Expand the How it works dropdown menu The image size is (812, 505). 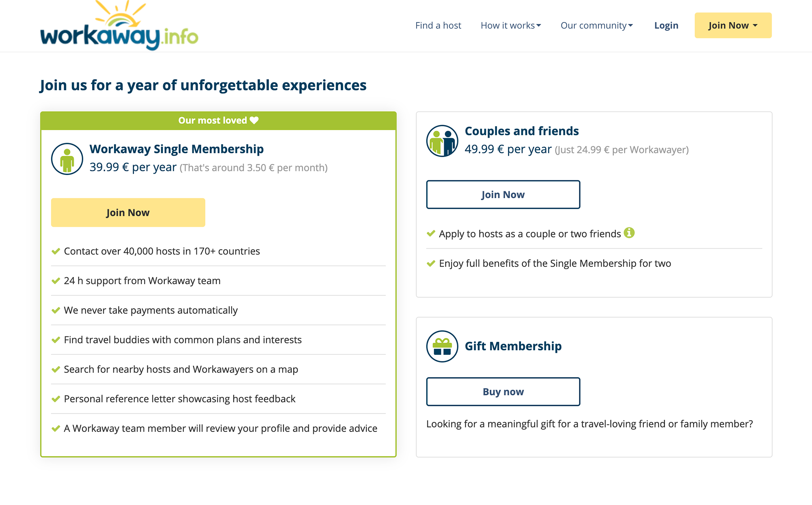(510, 26)
